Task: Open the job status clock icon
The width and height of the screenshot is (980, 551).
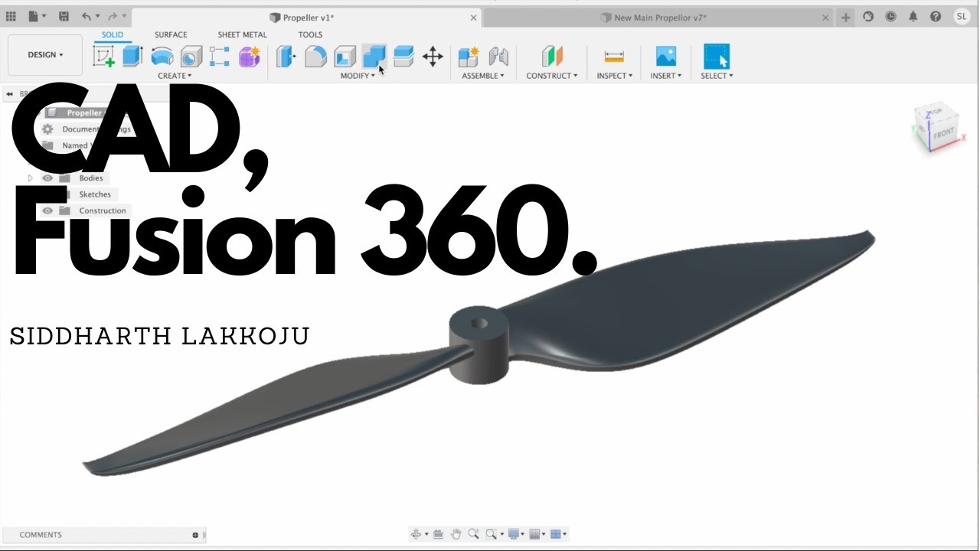Action: pyautogui.click(x=890, y=16)
